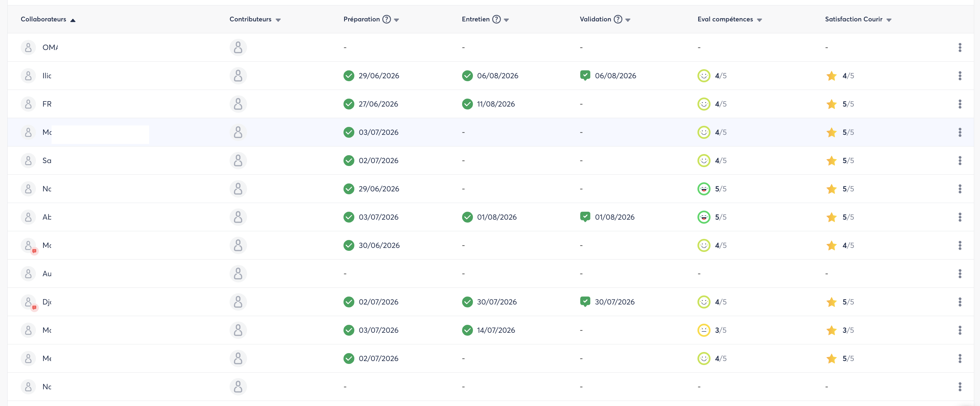Viewport: 980px width, 406px height.
Task: Expand the Eval compétences sort arrow
Action: (759, 20)
